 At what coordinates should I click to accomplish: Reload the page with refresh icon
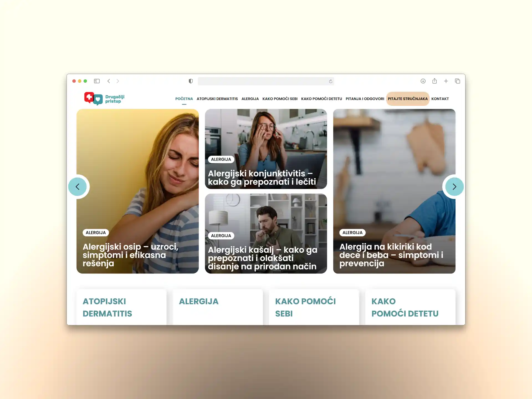(x=331, y=81)
